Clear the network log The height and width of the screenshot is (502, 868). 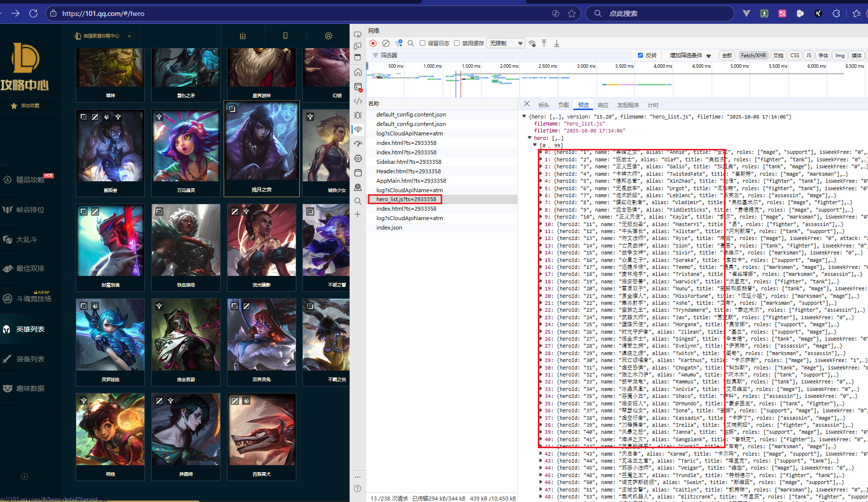[386, 43]
